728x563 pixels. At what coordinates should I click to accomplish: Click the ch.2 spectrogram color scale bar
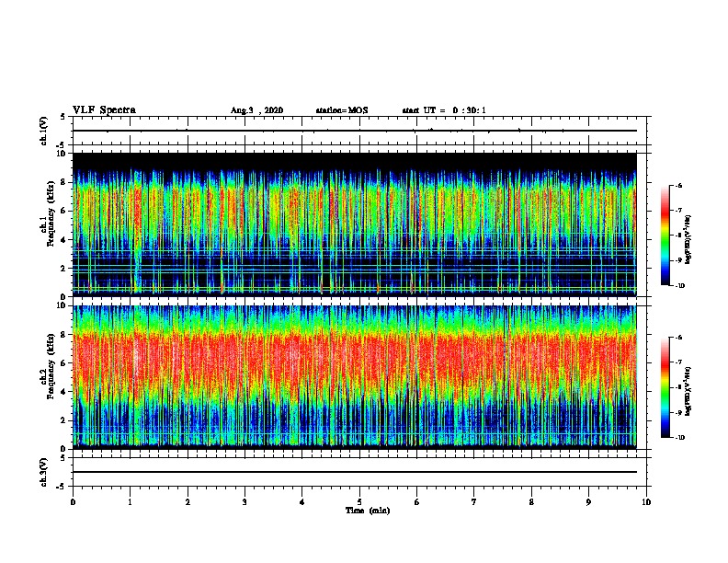[665, 387]
